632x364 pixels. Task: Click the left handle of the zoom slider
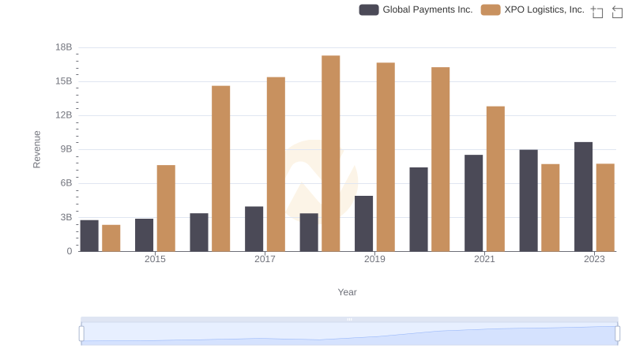click(81, 334)
